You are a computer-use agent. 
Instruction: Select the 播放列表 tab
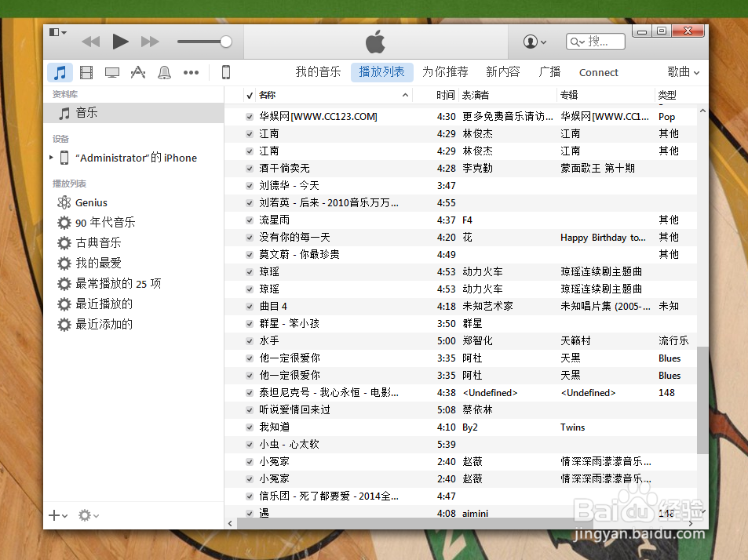(381, 72)
